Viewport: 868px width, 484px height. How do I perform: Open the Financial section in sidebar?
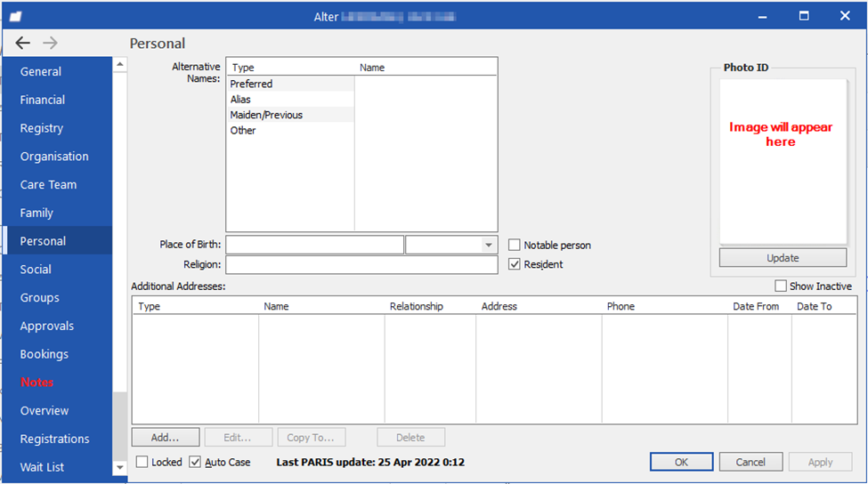click(x=43, y=101)
